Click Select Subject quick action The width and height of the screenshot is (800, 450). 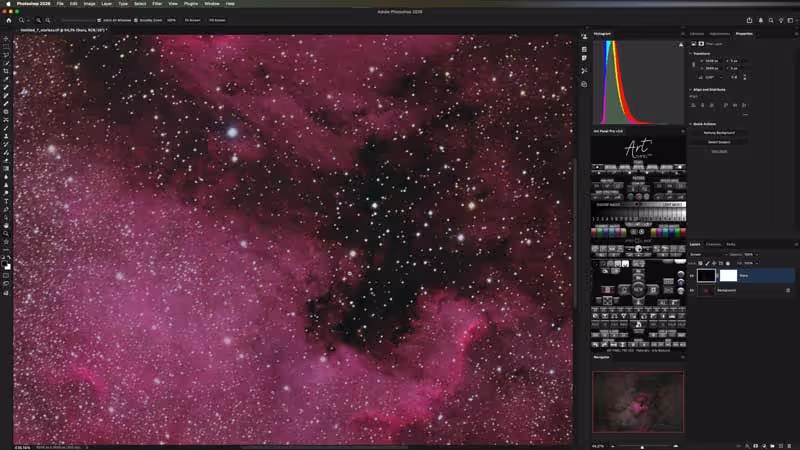pyautogui.click(x=719, y=142)
